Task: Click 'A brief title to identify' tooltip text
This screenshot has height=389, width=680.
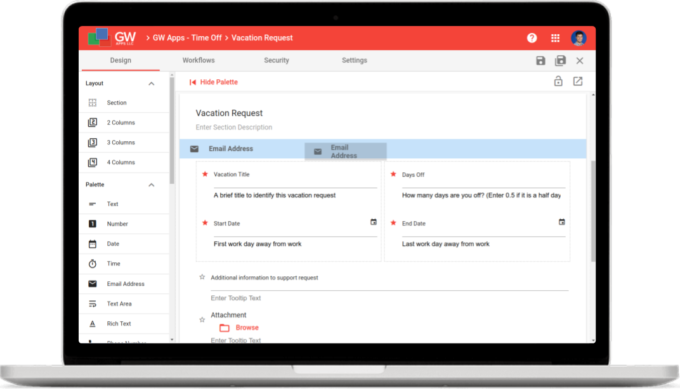Action: [275, 196]
